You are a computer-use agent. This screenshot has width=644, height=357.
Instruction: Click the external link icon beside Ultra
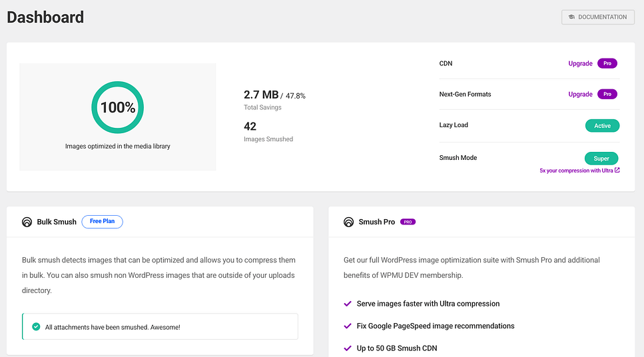click(x=617, y=171)
